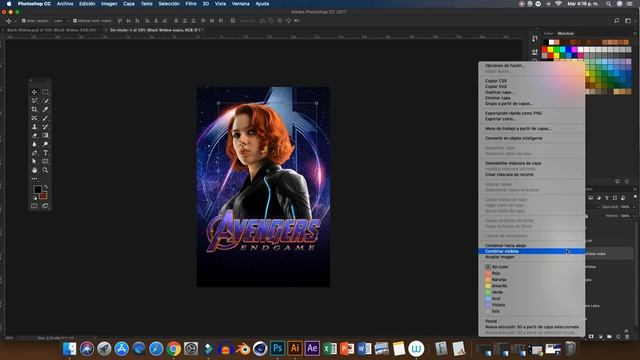Image resolution: width=640 pixels, height=360 pixels.
Task: Open the Move tool preset picker arrow
Action: tap(16, 21)
